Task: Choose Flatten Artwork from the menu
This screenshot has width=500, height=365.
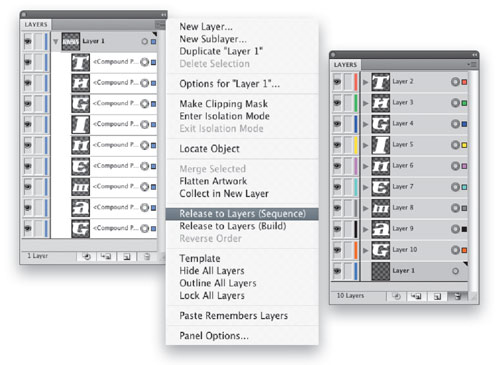Action: coord(242,181)
